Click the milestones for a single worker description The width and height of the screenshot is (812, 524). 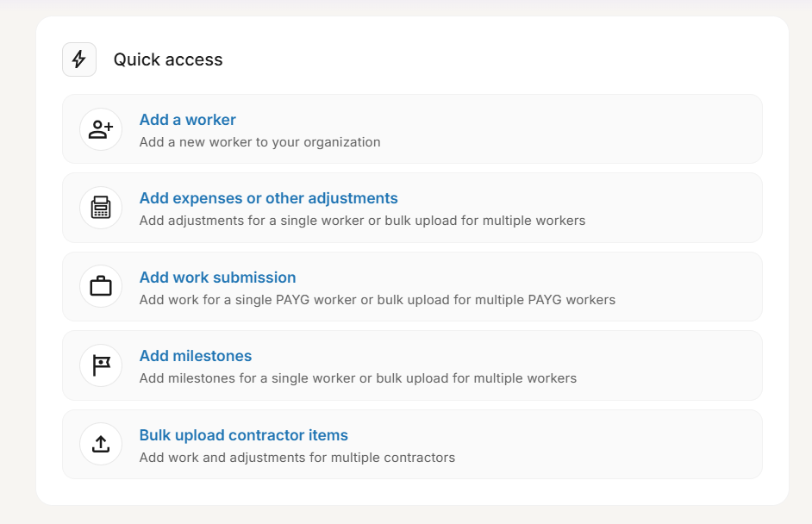pos(358,378)
